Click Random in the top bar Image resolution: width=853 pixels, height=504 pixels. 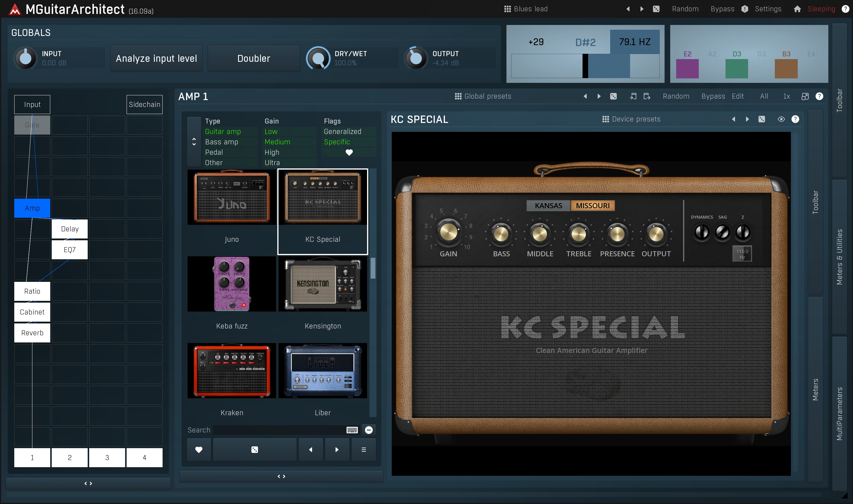click(x=685, y=9)
